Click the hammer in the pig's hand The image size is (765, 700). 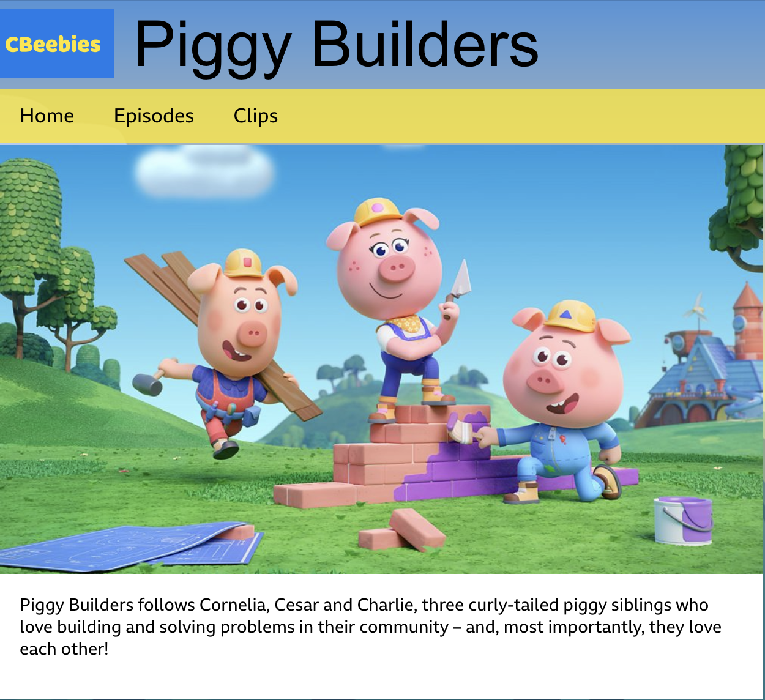(x=149, y=381)
